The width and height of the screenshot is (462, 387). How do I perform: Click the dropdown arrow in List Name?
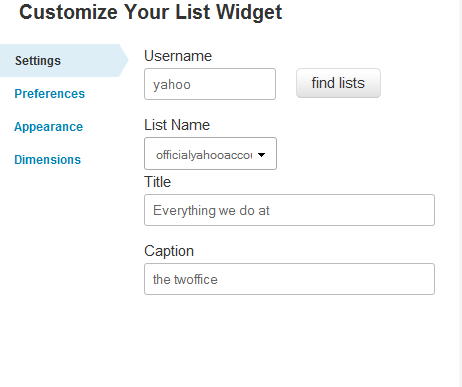tap(261, 155)
